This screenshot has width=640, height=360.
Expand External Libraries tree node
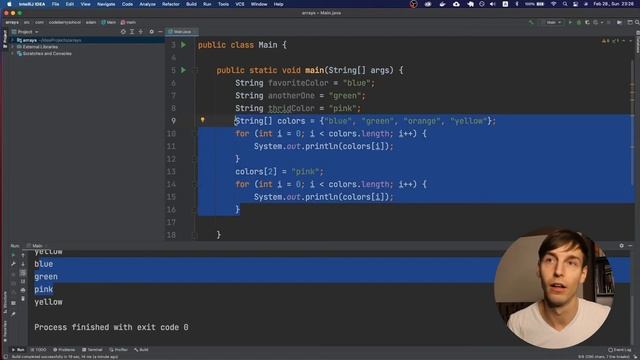click(13, 47)
